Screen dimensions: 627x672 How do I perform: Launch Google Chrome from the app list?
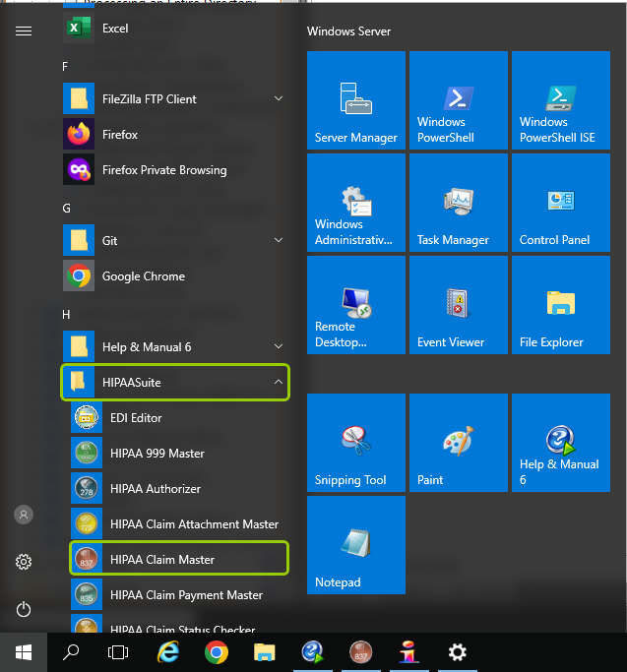point(175,276)
